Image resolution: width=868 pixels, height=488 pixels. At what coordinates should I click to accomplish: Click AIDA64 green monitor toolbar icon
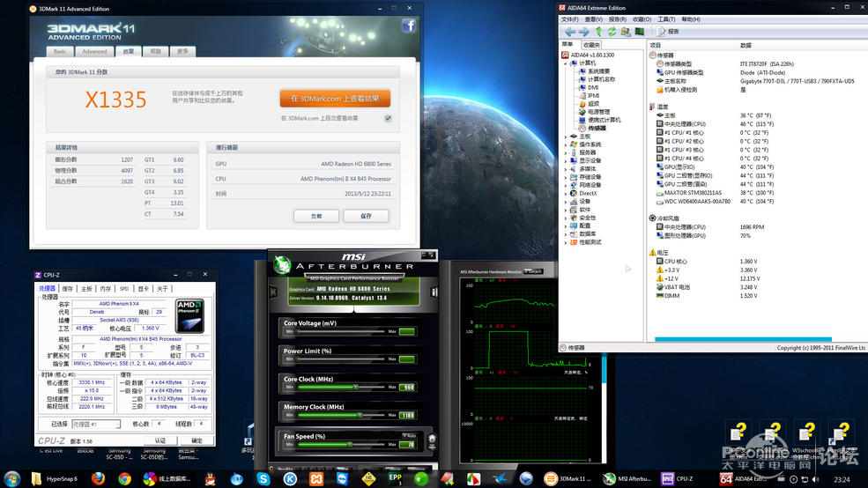(640, 32)
